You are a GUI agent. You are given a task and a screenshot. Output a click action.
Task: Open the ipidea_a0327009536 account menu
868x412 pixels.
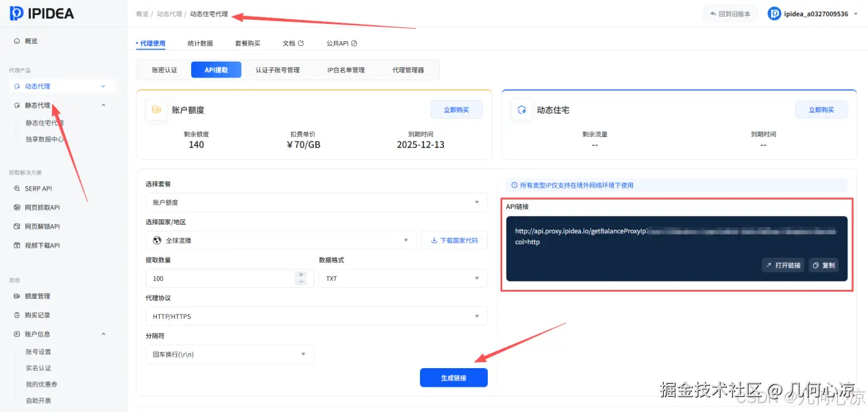813,14
